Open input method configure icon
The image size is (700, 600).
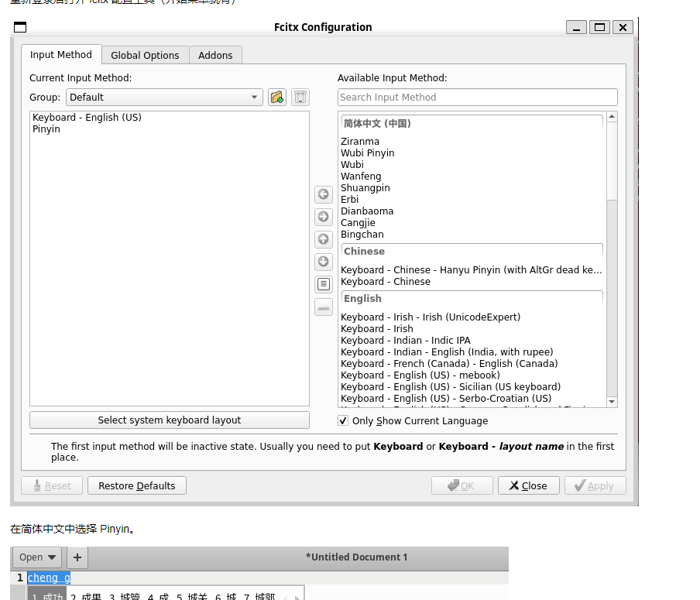coord(324,284)
